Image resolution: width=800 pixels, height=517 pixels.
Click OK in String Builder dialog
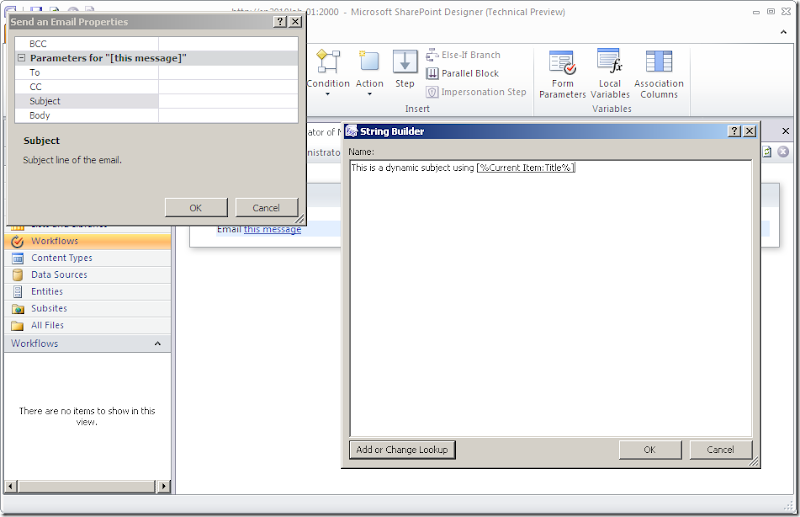point(649,450)
